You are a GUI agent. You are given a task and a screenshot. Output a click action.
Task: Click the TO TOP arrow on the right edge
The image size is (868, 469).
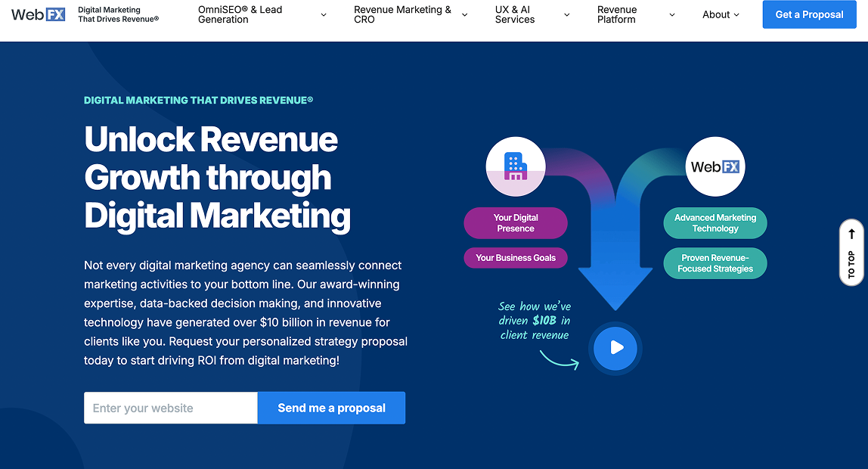click(x=851, y=253)
